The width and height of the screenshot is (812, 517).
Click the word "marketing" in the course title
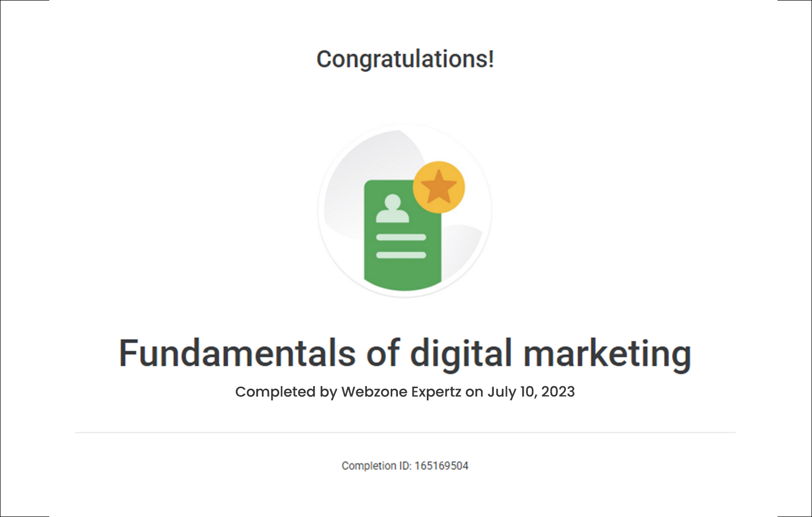[x=607, y=354]
